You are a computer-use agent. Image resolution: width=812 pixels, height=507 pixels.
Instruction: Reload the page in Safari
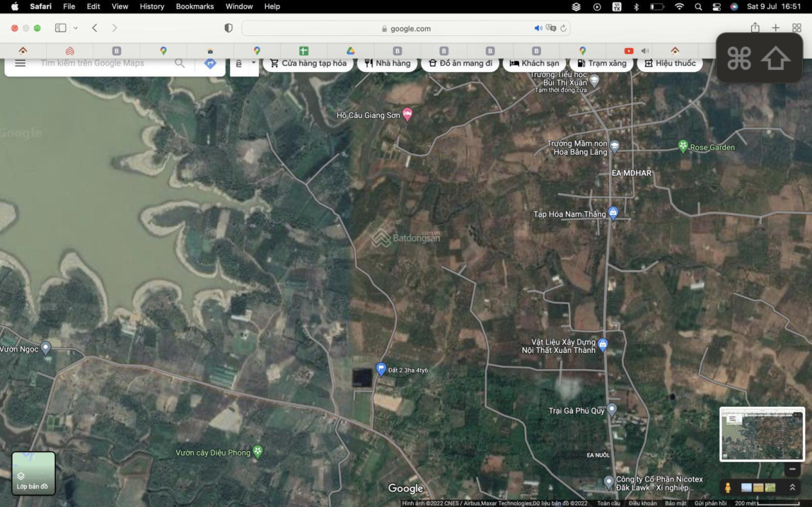(564, 28)
